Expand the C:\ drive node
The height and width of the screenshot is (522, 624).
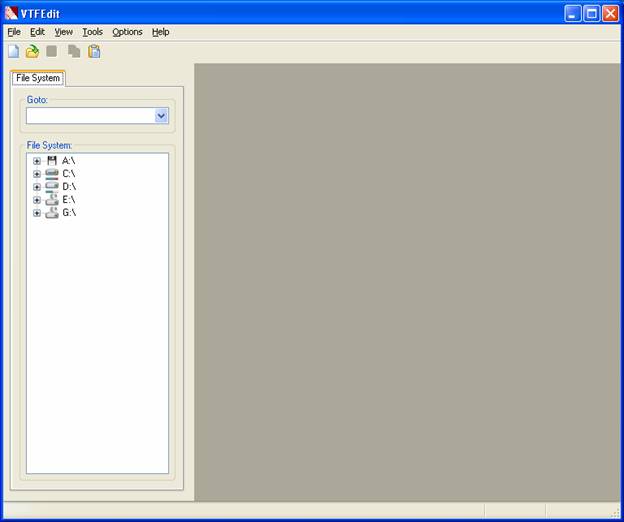click(37, 174)
